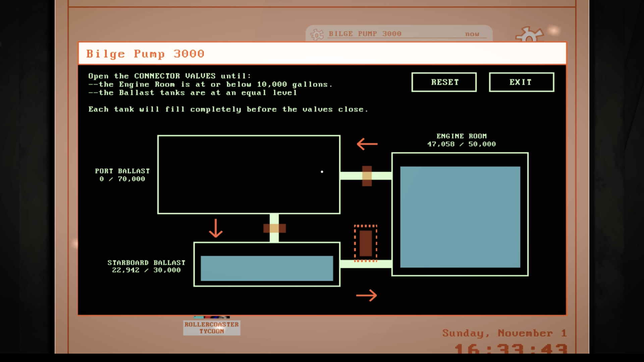Click the 'Bilge Pump 3000' window title
Screen dimensions: 644x362
coord(145,54)
